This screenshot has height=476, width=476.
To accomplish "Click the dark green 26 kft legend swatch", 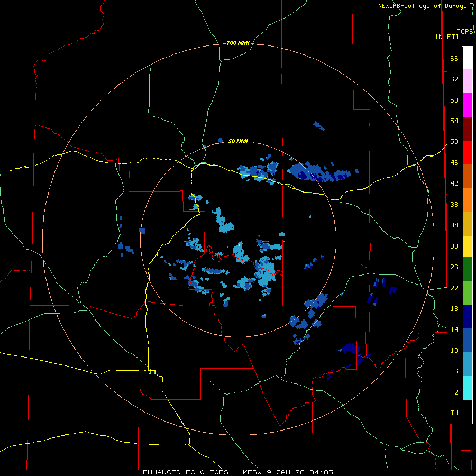I will [467, 269].
